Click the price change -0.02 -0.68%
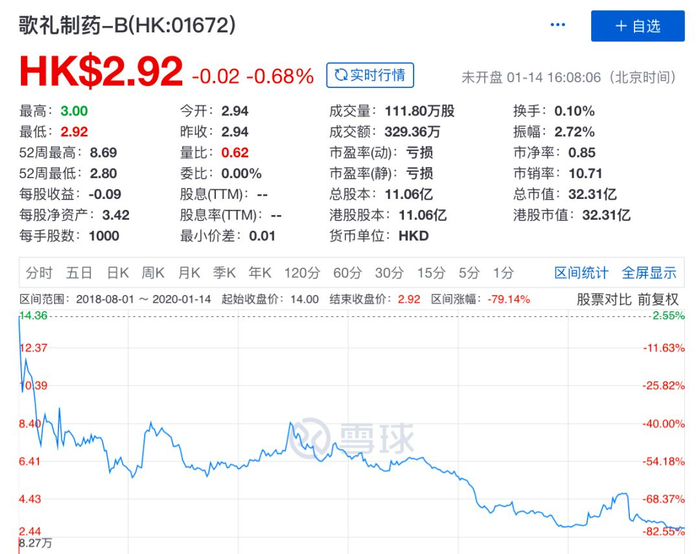 pyautogui.click(x=253, y=76)
